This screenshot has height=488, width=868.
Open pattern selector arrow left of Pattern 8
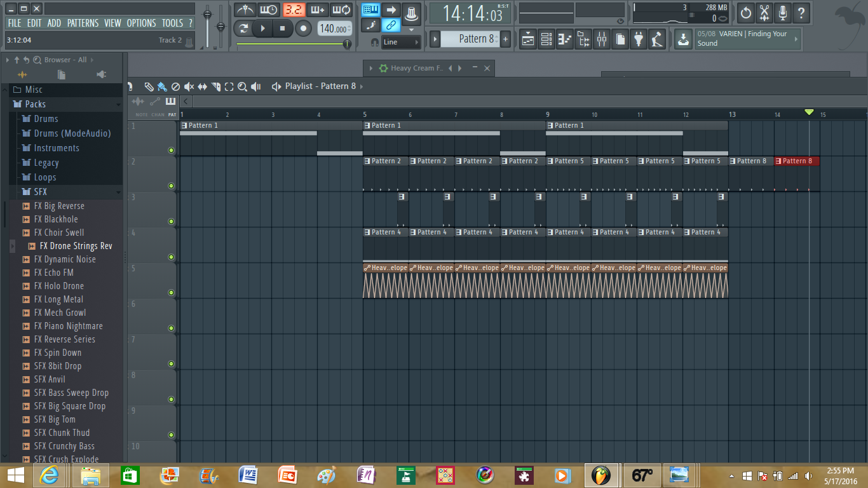point(435,39)
